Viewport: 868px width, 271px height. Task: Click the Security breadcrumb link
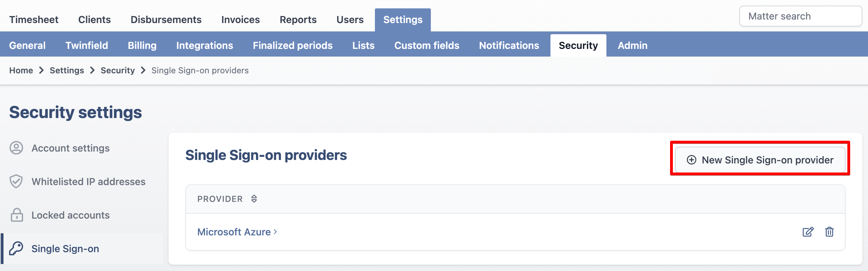point(118,71)
